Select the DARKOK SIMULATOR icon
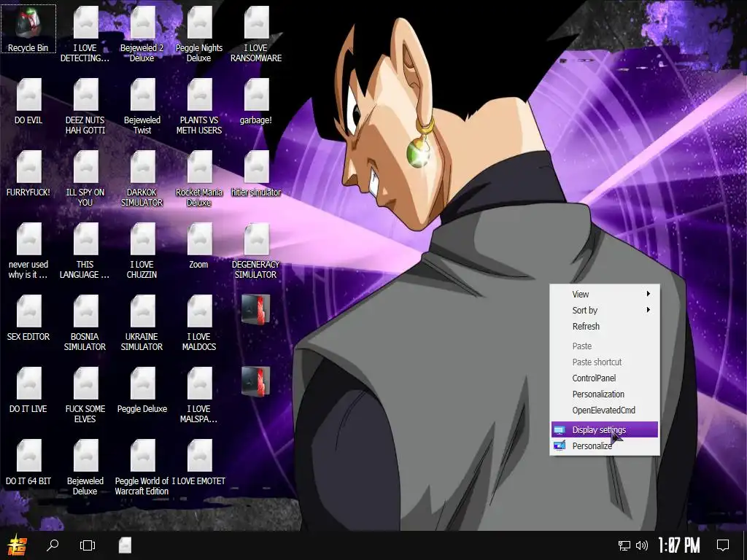747x560 pixels. pyautogui.click(x=142, y=179)
